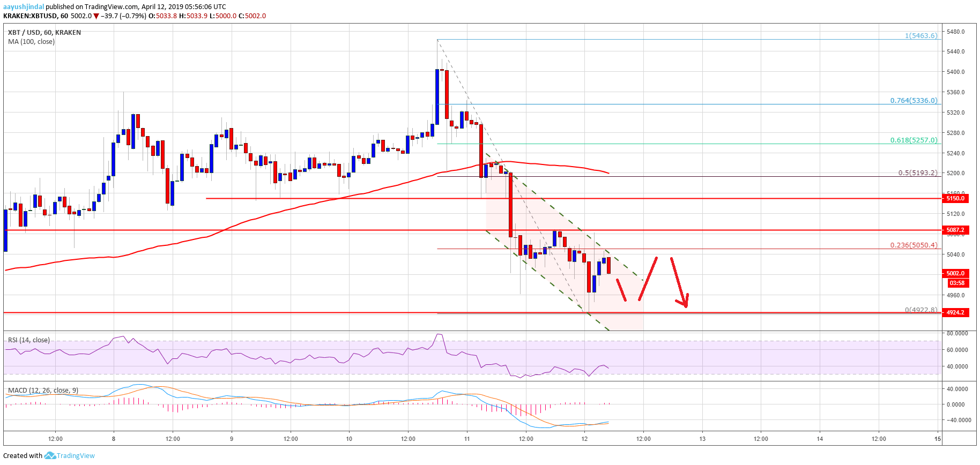Click the date 13 on time axis
This screenshot has height=465, width=980.
(x=702, y=439)
